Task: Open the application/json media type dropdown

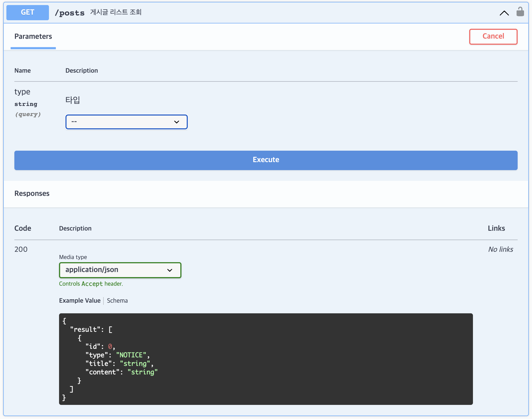Action: coord(120,270)
